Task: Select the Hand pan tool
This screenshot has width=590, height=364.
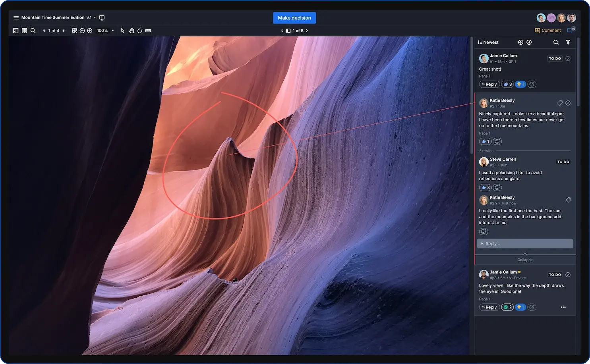Action: point(132,30)
